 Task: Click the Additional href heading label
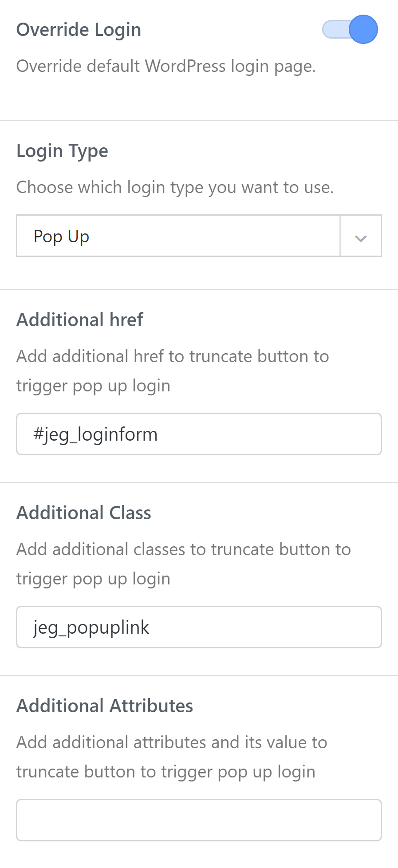[80, 320]
